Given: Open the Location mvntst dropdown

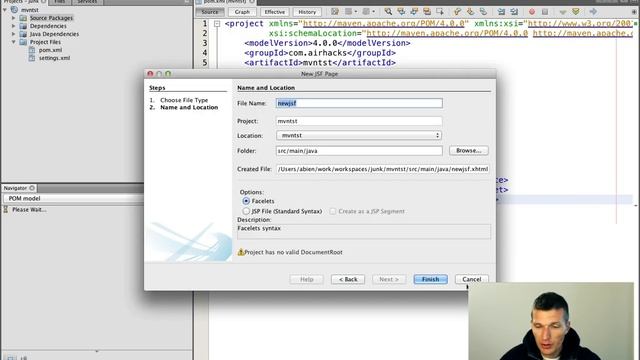Looking at the screenshot, I should coord(359,136).
